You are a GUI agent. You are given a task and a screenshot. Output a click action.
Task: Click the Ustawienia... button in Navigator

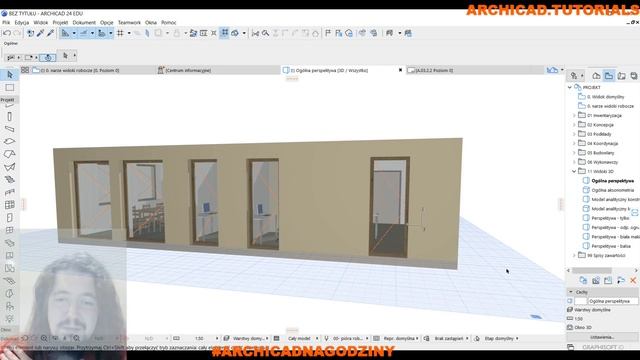602,337
